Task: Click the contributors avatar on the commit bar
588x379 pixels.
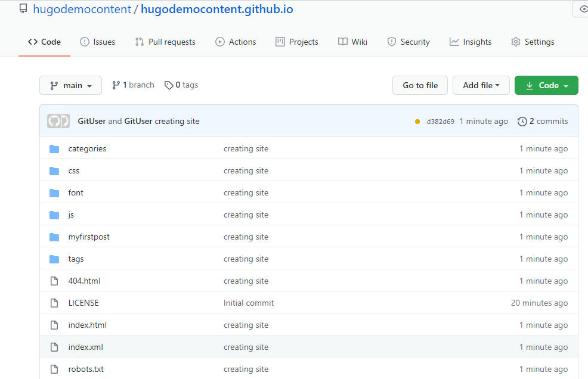Action: point(58,120)
